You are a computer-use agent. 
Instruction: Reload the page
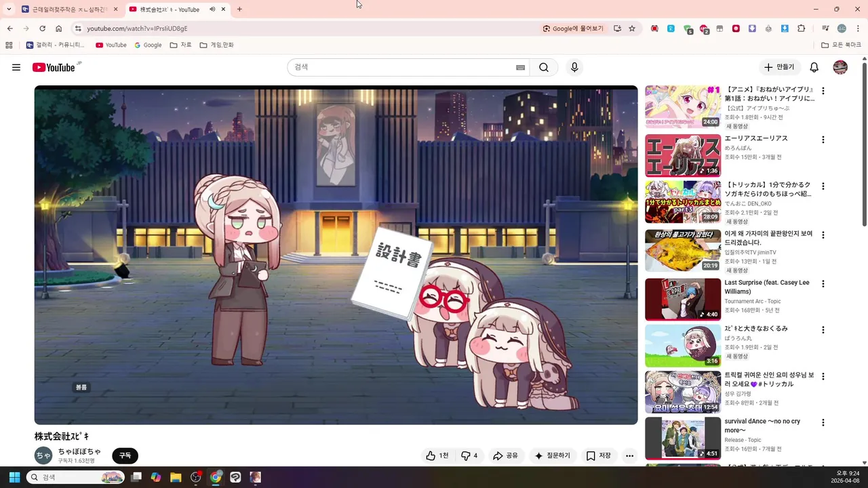coord(42,28)
